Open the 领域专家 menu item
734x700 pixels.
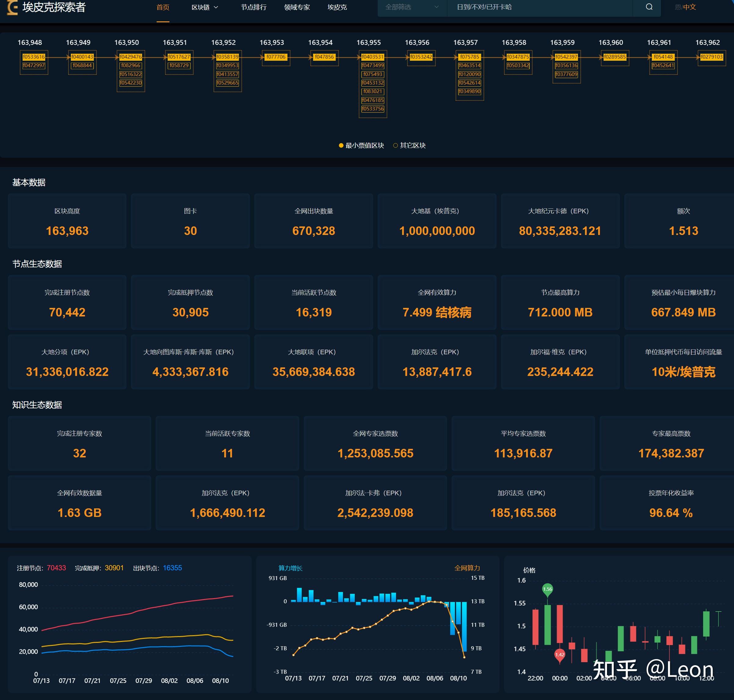[297, 7]
